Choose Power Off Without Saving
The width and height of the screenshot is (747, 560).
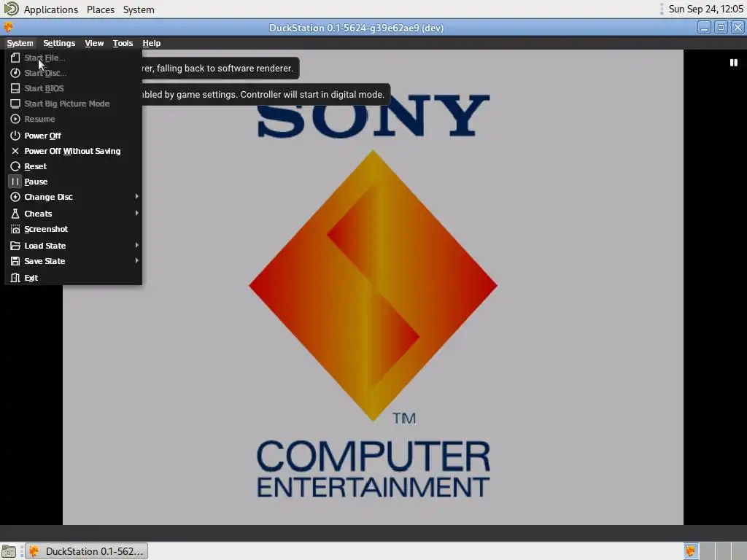tap(74, 150)
